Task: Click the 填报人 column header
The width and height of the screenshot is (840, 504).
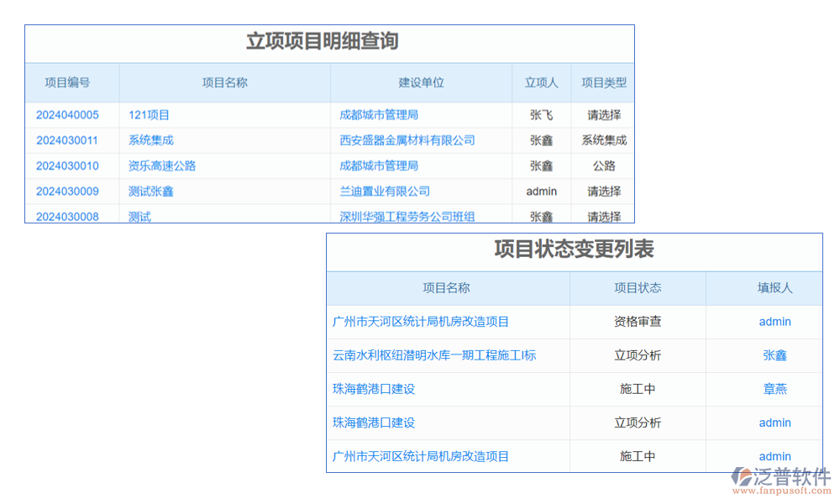Action: point(774,288)
